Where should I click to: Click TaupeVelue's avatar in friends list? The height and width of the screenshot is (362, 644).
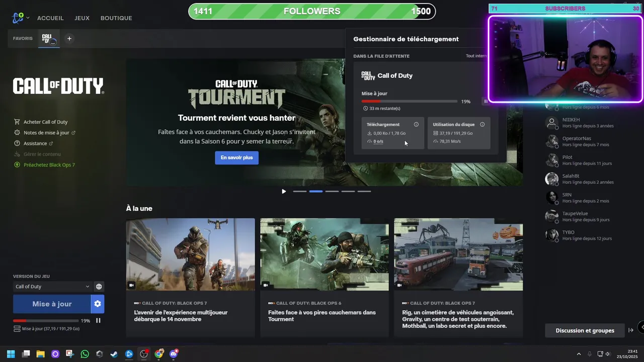(552, 217)
